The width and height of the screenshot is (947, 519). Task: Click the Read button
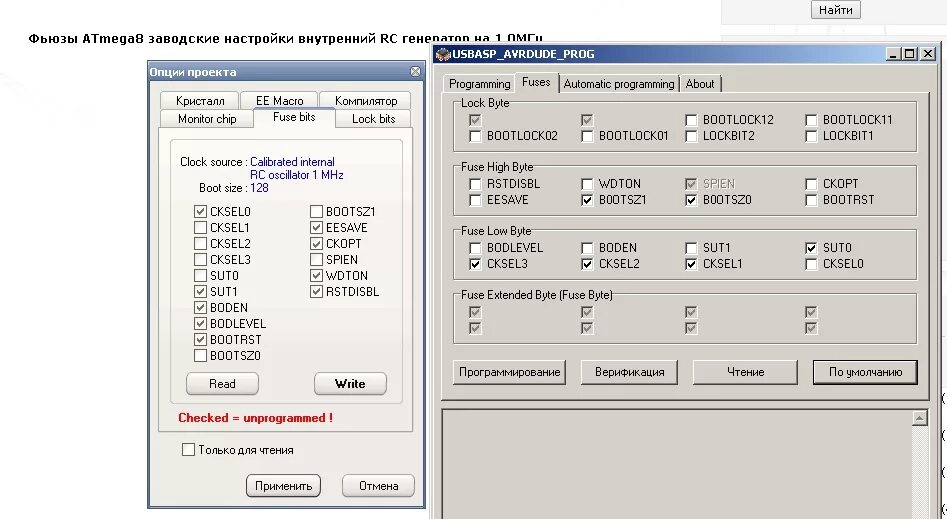tap(222, 384)
